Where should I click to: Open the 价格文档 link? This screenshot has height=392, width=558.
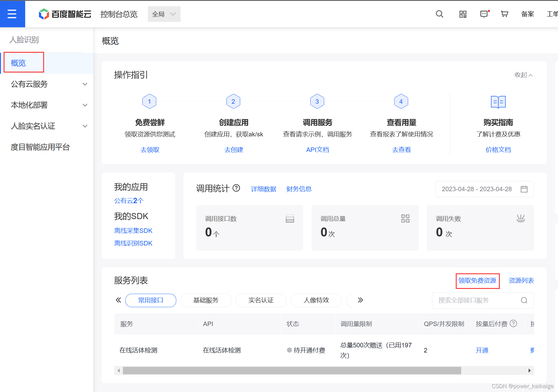[498, 150]
